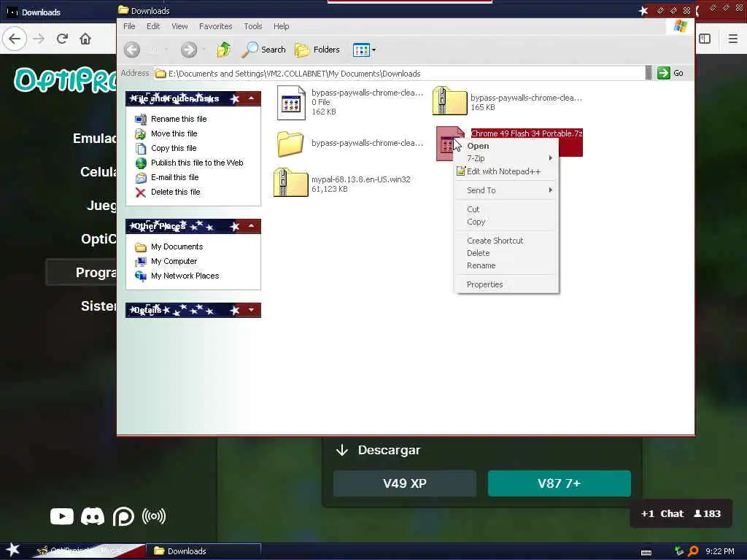Click the browser back arrow button
747x560 pixels.
click(15, 39)
